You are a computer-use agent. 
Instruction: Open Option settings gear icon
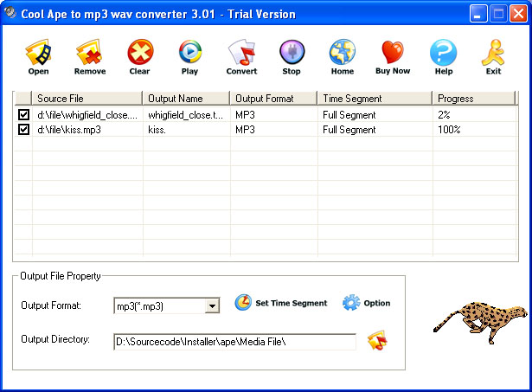(351, 302)
